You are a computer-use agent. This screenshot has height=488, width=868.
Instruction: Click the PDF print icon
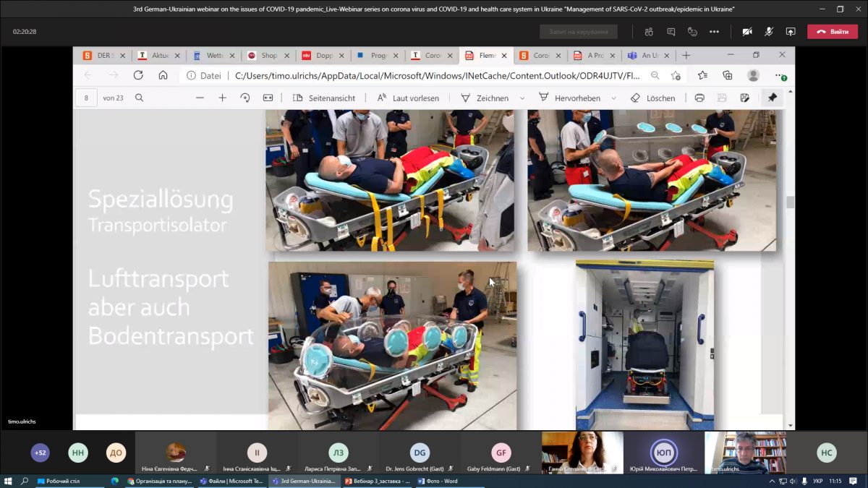tap(699, 98)
